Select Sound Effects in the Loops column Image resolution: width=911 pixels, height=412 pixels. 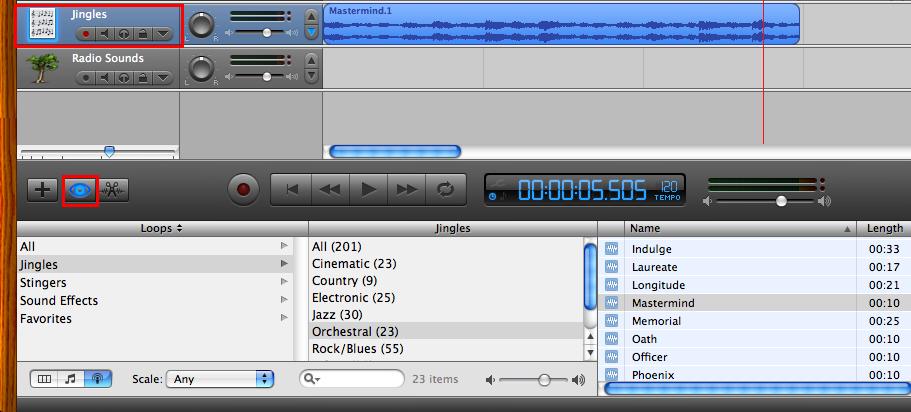tap(155, 300)
